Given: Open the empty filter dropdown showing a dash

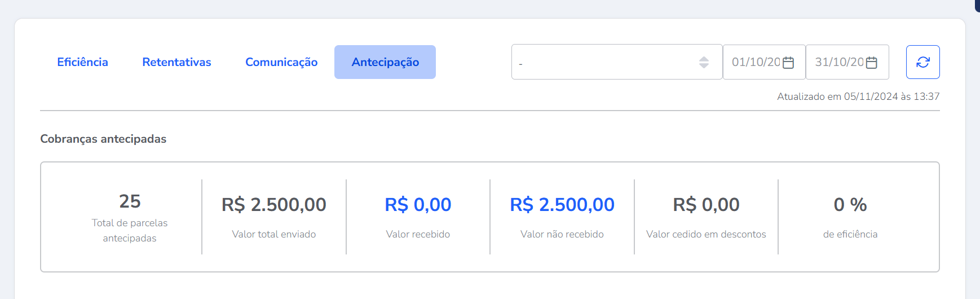Looking at the screenshot, I should click(603, 62).
